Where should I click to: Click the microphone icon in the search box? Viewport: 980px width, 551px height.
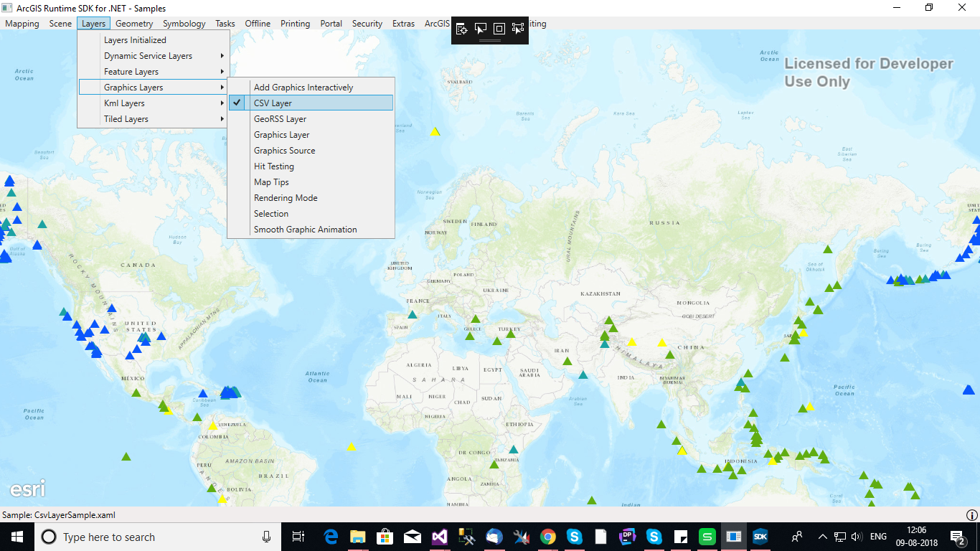[267, 537]
